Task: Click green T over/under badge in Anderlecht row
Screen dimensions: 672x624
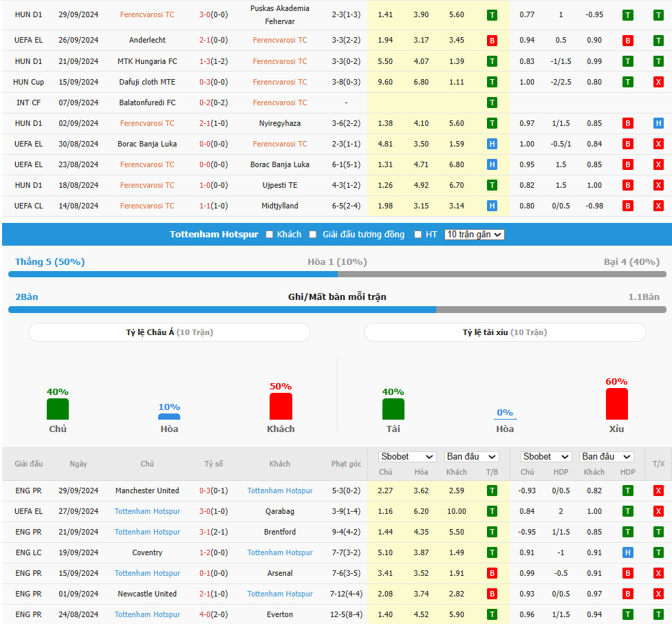Action: coord(659,41)
